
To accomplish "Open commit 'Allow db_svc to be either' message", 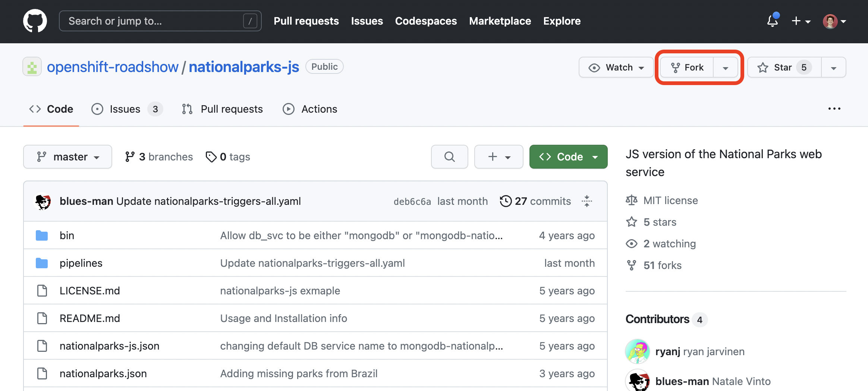I will 361,235.
